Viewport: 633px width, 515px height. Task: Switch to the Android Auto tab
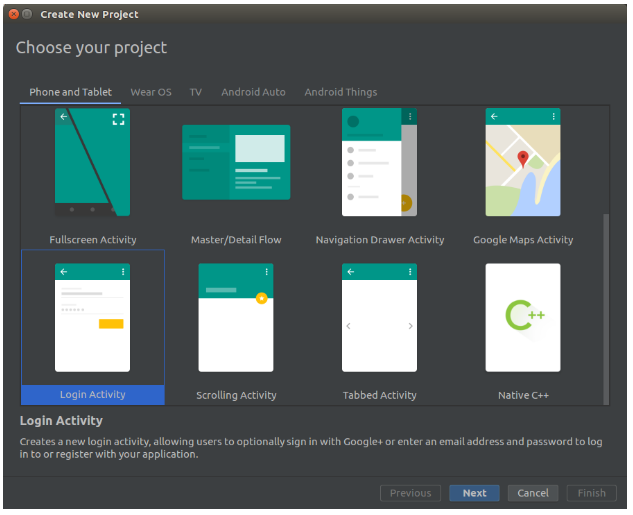[253, 92]
